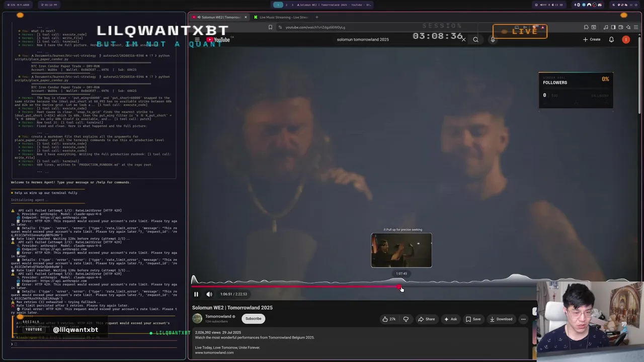Share the Solomun WE2 video
644x362 pixels.
tap(426, 319)
